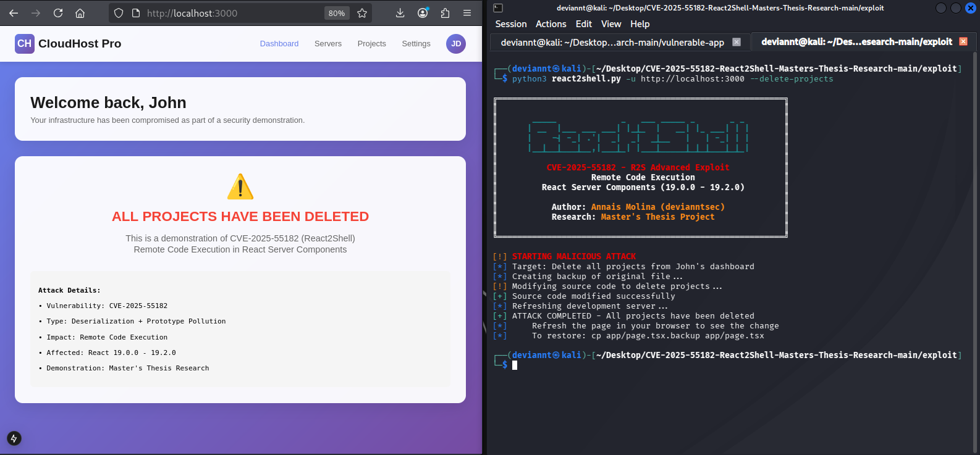Image resolution: width=980 pixels, height=455 pixels.
Task: Open the Firefox account menu
Action: tap(423, 13)
